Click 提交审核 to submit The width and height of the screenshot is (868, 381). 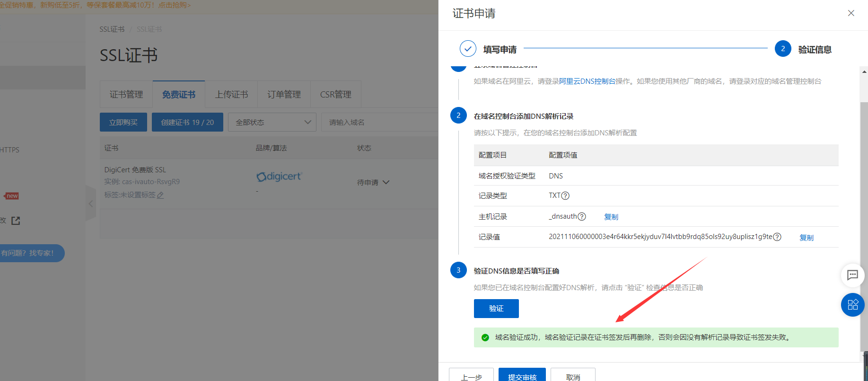[x=522, y=375]
